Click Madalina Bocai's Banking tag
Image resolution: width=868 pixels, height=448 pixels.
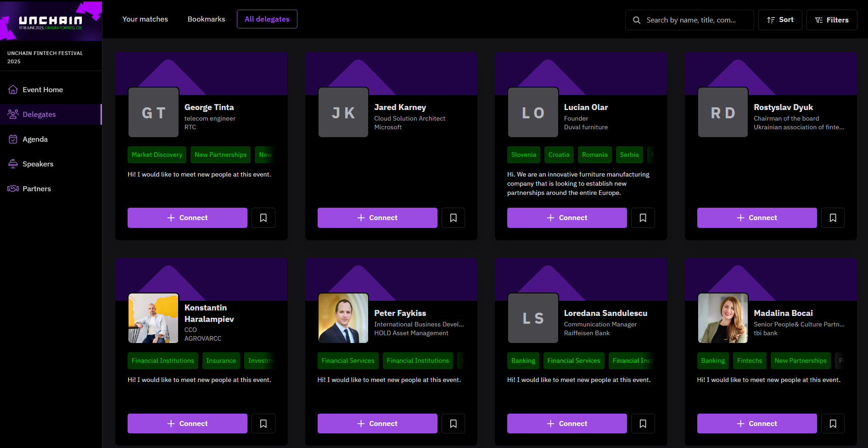713,360
